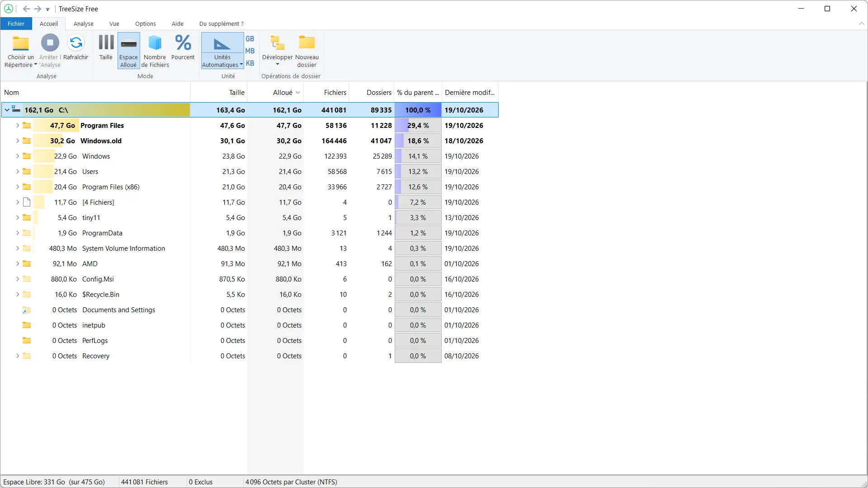This screenshot has height=488, width=868.
Task: Expand the Windows.old folder
Action: pyautogui.click(x=18, y=141)
